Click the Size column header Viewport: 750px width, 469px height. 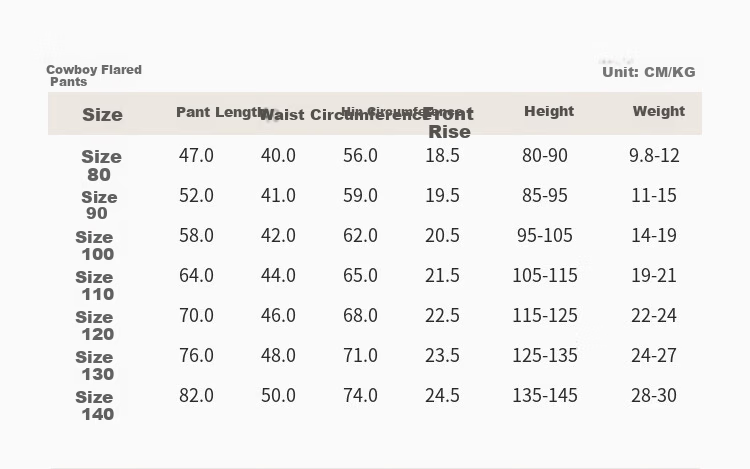click(x=102, y=115)
